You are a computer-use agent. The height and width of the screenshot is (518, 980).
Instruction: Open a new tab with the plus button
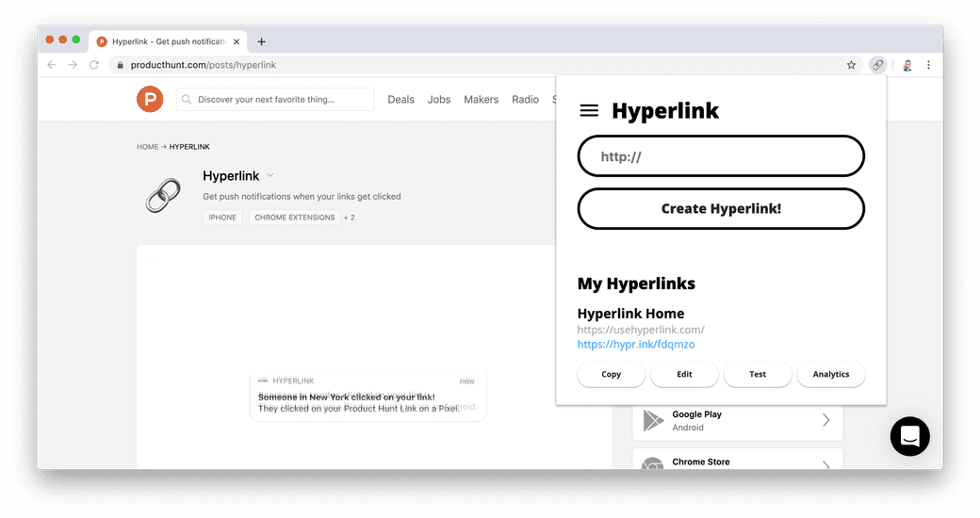pyautogui.click(x=262, y=41)
